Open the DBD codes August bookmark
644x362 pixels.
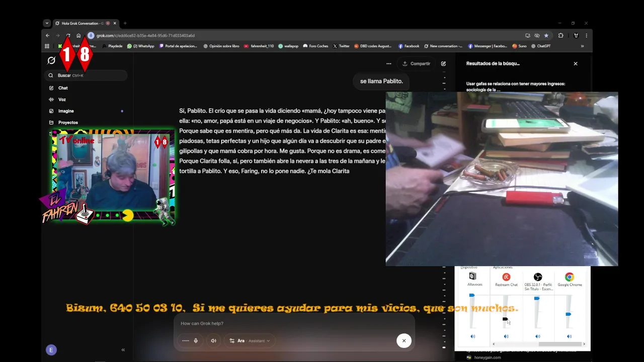[373, 46]
